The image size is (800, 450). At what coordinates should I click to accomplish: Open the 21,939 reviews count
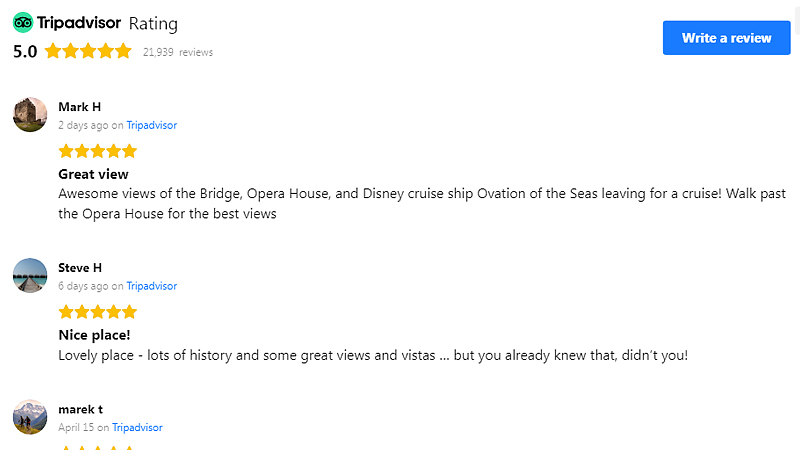178,52
